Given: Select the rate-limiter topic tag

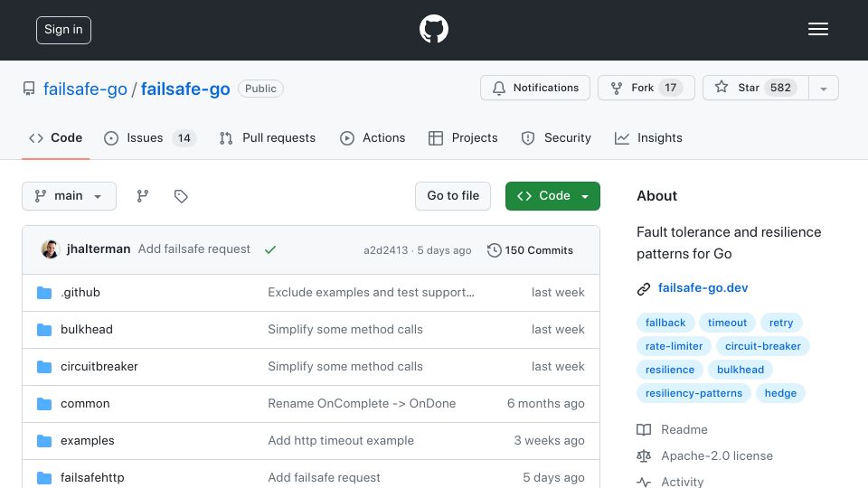Looking at the screenshot, I should pyautogui.click(x=674, y=346).
